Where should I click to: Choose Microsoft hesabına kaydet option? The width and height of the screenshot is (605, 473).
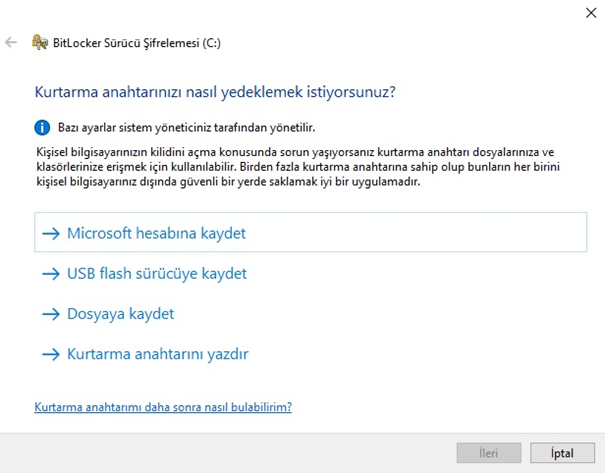311,232
